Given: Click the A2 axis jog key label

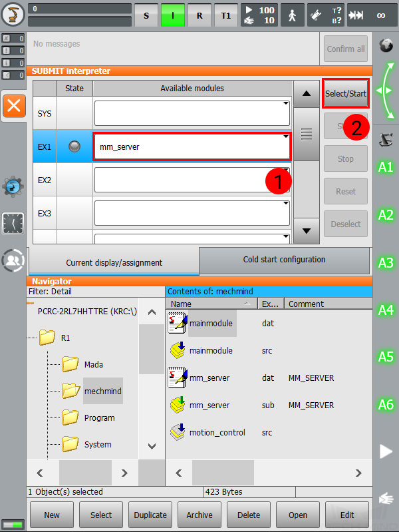Looking at the screenshot, I should tap(386, 215).
